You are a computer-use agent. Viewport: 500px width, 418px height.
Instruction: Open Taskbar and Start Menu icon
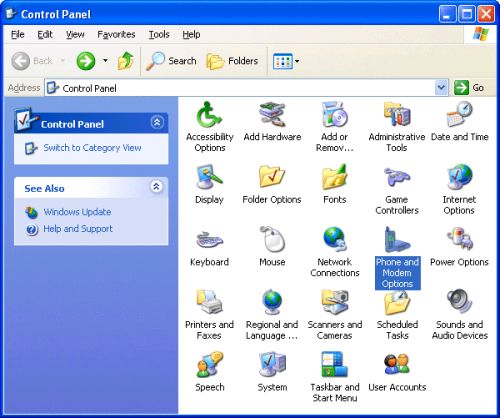(x=335, y=365)
